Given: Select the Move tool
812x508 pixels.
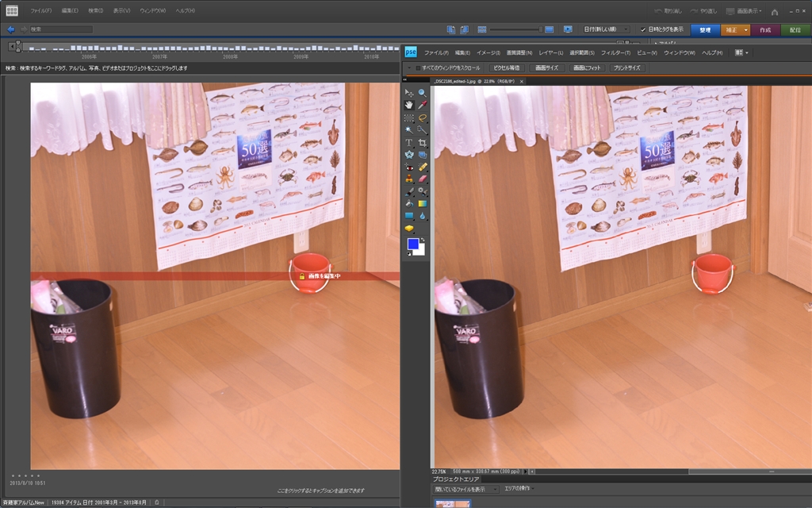Looking at the screenshot, I should click(409, 93).
